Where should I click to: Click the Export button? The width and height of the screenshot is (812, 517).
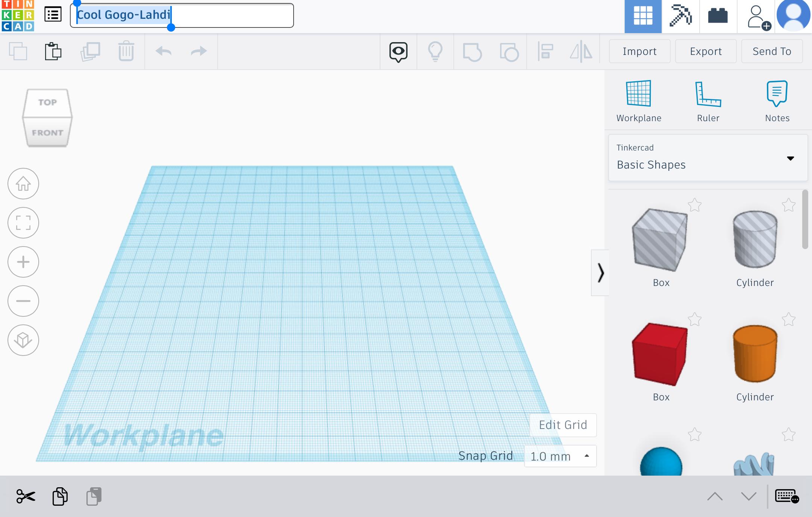pyautogui.click(x=706, y=52)
